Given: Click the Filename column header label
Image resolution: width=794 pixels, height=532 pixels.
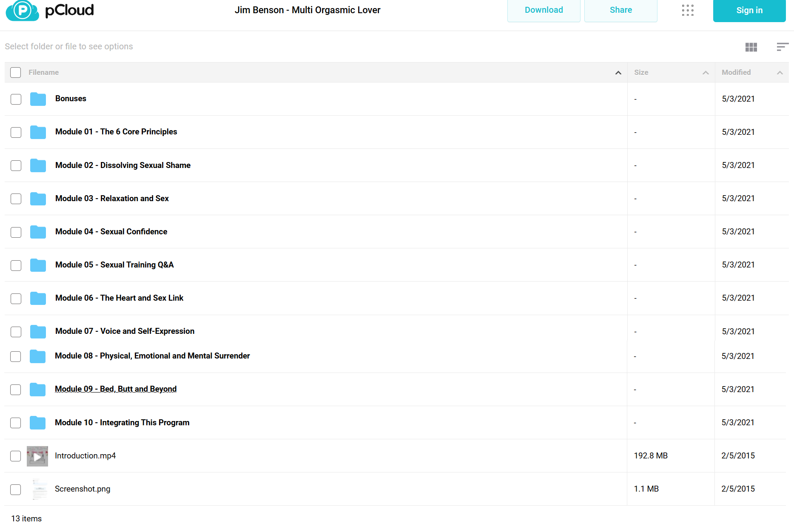Looking at the screenshot, I should pyautogui.click(x=44, y=73).
